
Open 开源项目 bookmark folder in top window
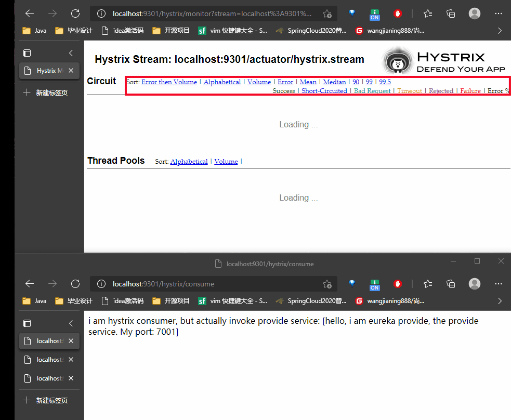click(171, 31)
